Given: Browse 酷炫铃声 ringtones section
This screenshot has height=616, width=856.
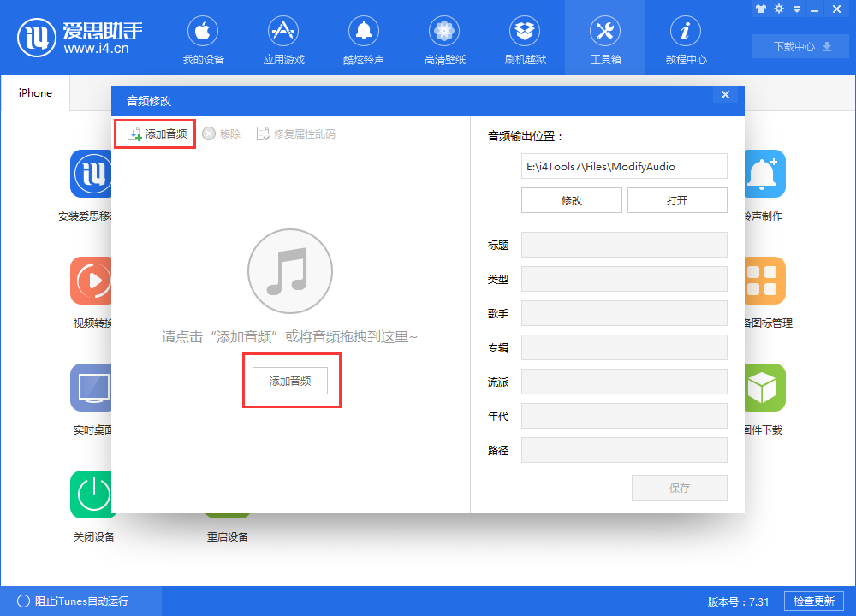Looking at the screenshot, I should [364, 38].
